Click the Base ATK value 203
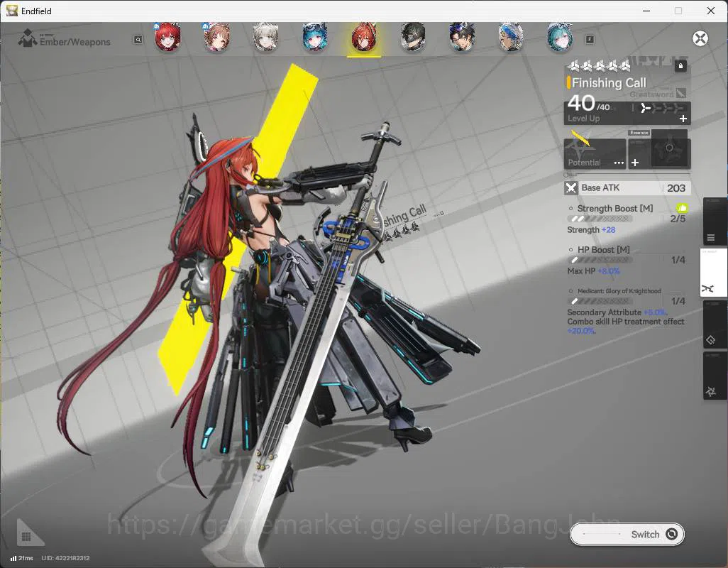 [676, 188]
